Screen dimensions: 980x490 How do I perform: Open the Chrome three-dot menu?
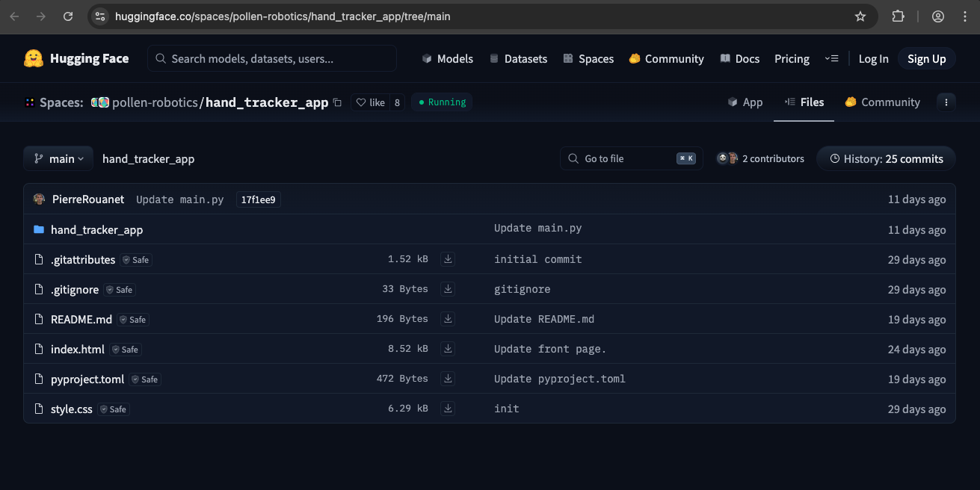[965, 16]
